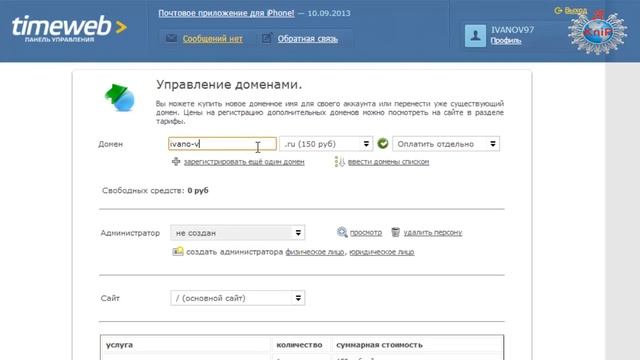Open the iPhone mail app news link
This screenshot has width=640, height=360.
pos(226,13)
